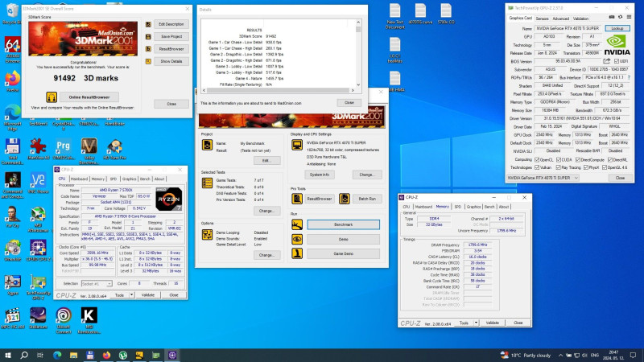Open the Stellarium desktop icon
Screen dimensions: 644x362
click(x=38, y=318)
